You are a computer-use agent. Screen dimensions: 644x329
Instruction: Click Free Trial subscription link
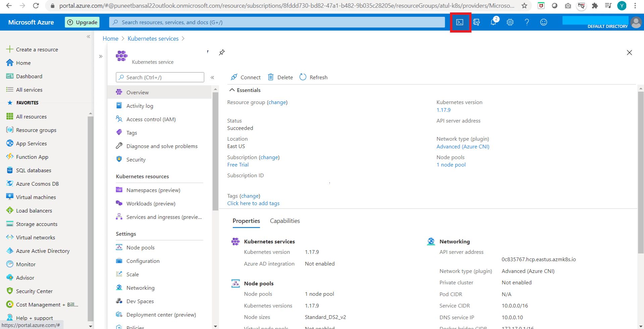click(238, 164)
